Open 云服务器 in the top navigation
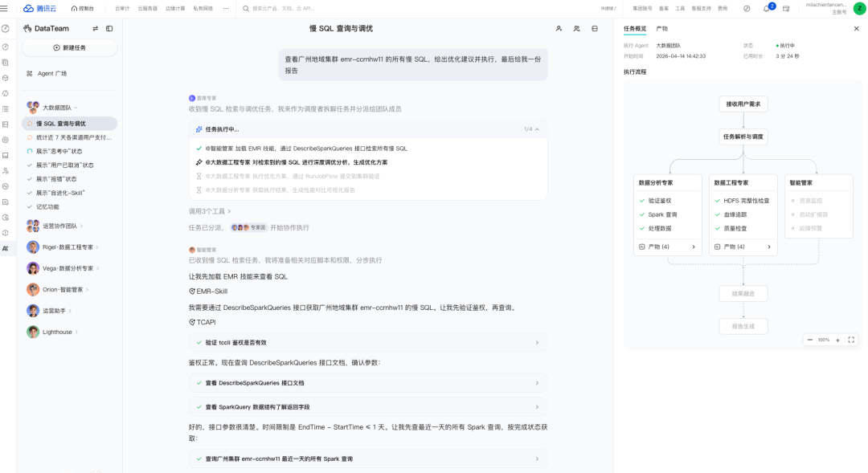 [147, 8]
